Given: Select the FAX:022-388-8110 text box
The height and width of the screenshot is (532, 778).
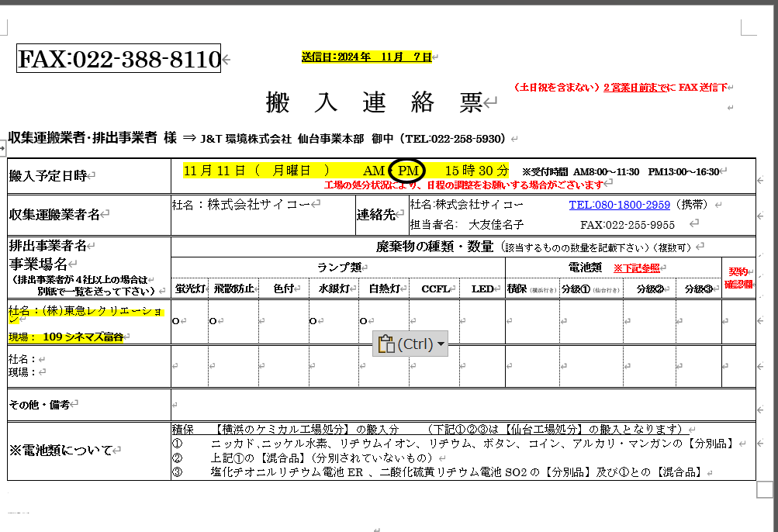Looking at the screenshot, I should (x=119, y=59).
